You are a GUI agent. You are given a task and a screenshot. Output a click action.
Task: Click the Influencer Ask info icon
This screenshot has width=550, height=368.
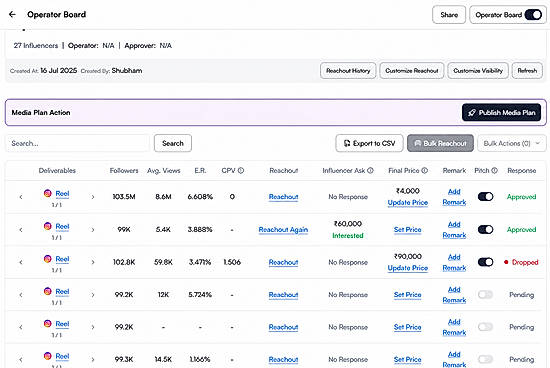pyautogui.click(x=370, y=170)
